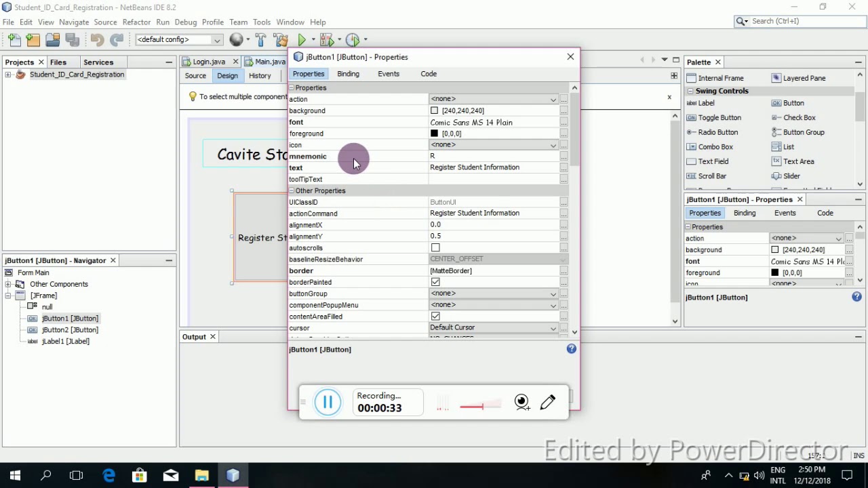The height and width of the screenshot is (488, 868).
Task: Click the Redo toolbar icon
Action: point(117,40)
